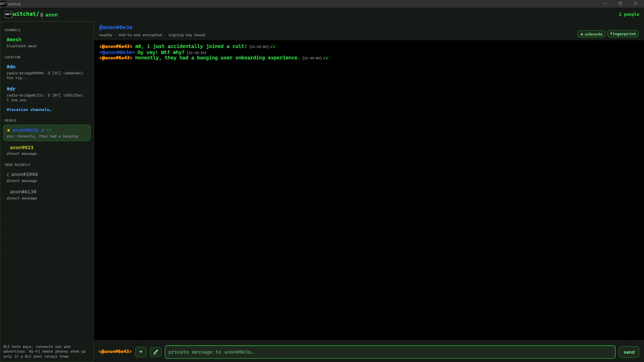Click the double-check receipt after 21:44:04
The height and width of the screenshot is (362, 644).
click(x=326, y=58)
